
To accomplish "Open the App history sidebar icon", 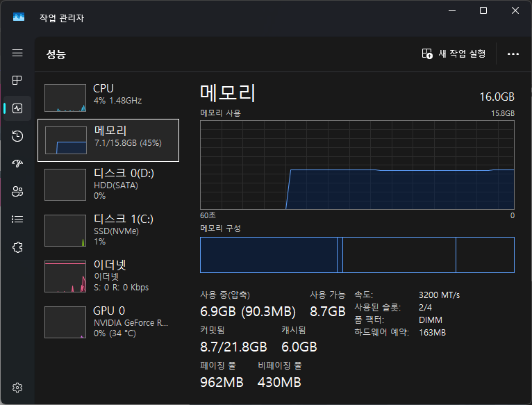I will pos(17,136).
